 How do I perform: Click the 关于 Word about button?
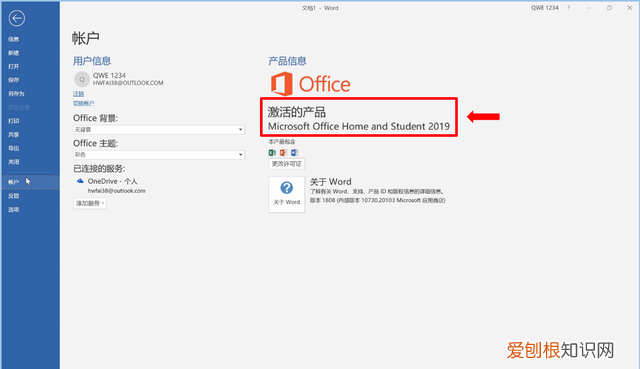[287, 194]
